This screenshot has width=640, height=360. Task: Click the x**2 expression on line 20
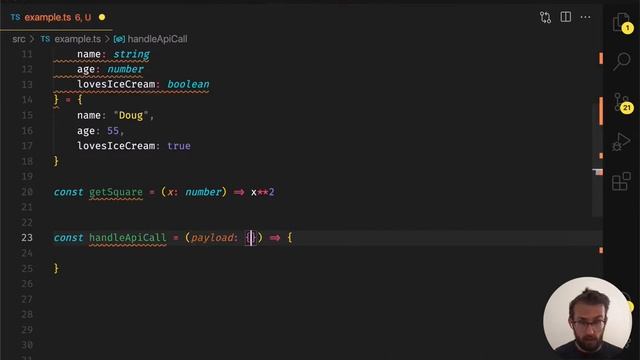[262, 192]
